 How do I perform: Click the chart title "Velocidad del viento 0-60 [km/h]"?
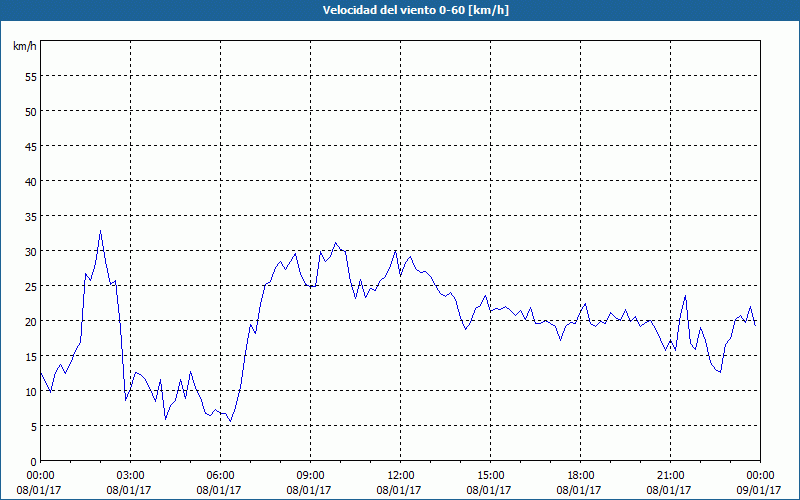click(x=415, y=10)
